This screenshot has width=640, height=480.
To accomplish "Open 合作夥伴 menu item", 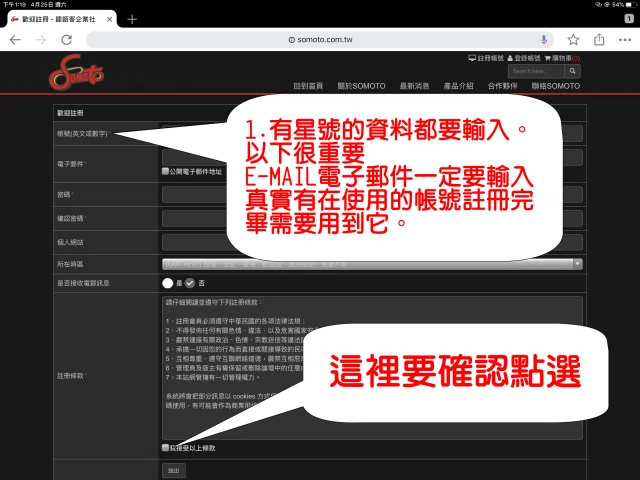I will 502,86.
